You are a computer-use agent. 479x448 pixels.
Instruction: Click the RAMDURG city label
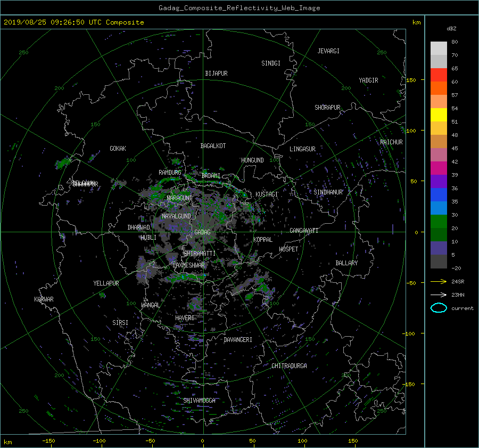pyautogui.click(x=170, y=173)
